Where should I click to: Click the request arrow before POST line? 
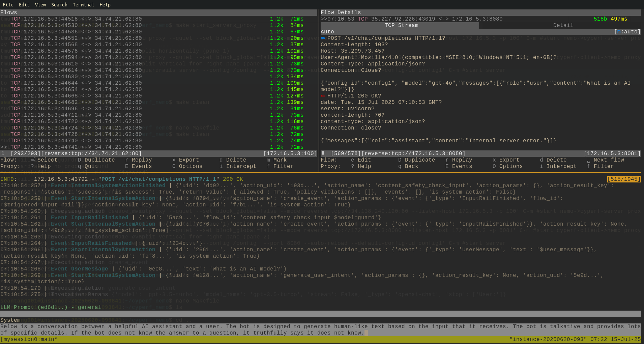tap(323, 38)
